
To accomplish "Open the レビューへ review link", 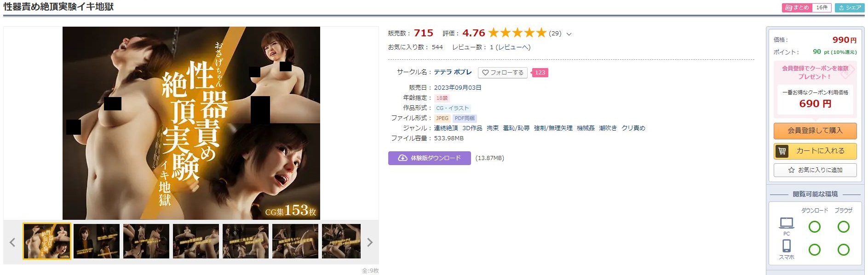I will click(513, 47).
